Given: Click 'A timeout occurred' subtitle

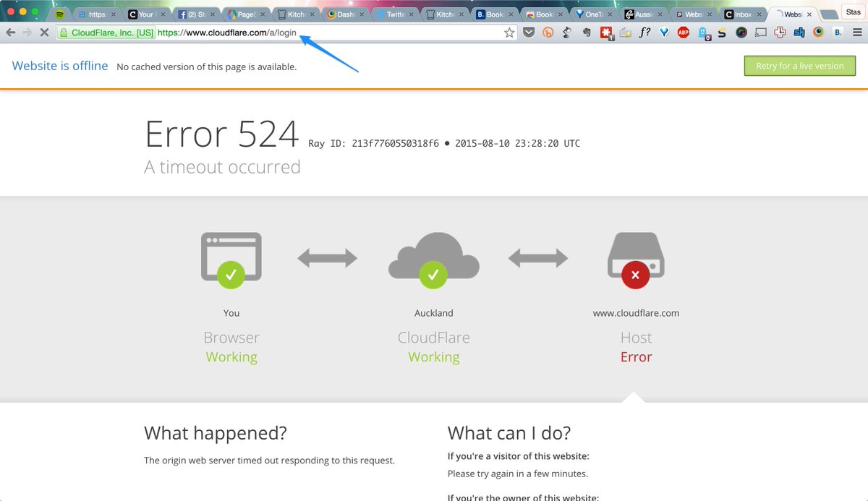Looking at the screenshot, I should pyautogui.click(x=223, y=167).
